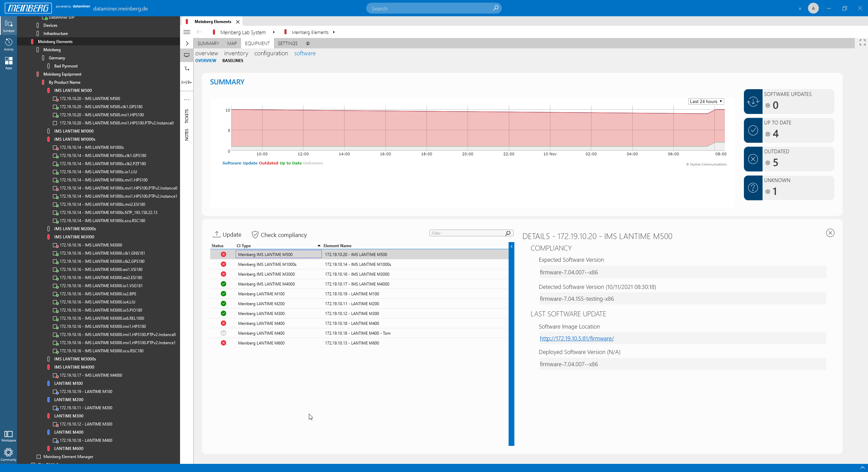The width and height of the screenshot is (868, 472).
Task: Click the Unknown question mark icon
Action: tap(753, 188)
